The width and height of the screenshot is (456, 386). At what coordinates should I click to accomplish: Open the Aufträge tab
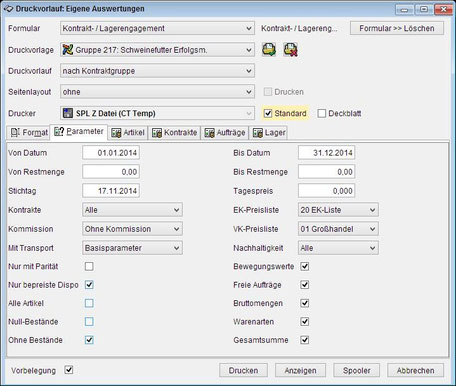click(225, 133)
